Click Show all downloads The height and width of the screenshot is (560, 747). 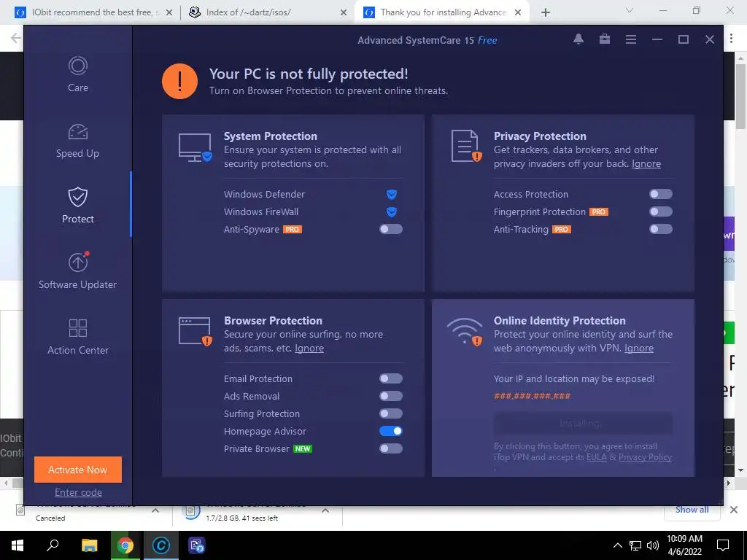(692, 510)
